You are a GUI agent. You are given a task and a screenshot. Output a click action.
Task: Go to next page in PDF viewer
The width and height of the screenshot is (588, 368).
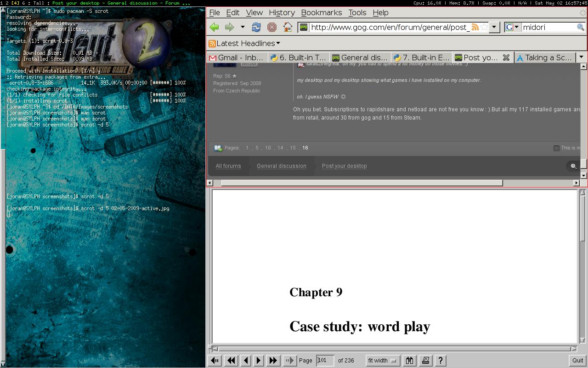coord(259,361)
